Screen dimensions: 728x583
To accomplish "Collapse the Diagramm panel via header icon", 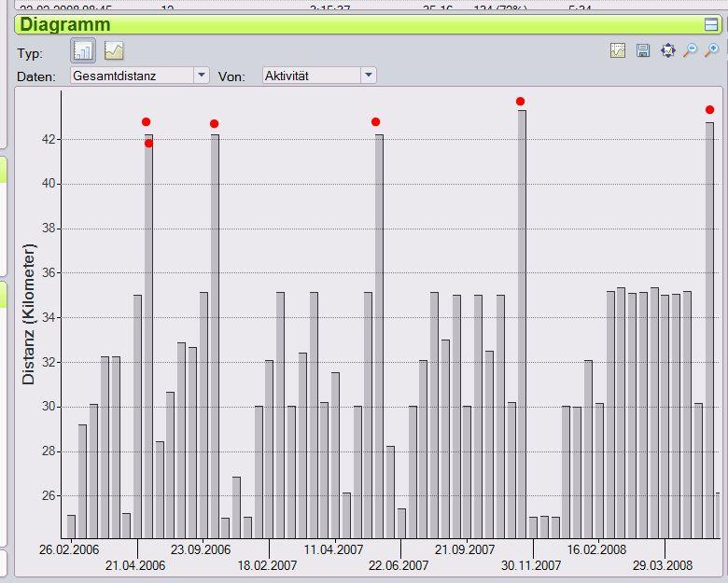I will coord(711,24).
